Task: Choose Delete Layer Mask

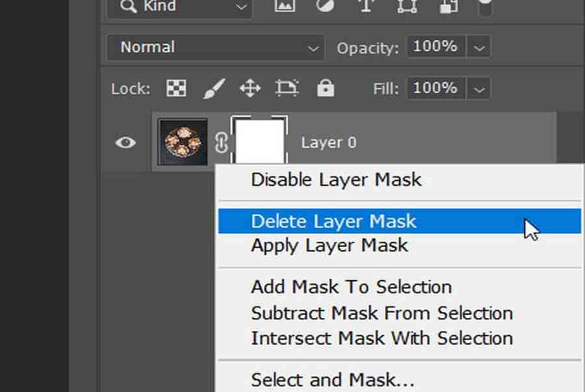Action: point(333,222)
